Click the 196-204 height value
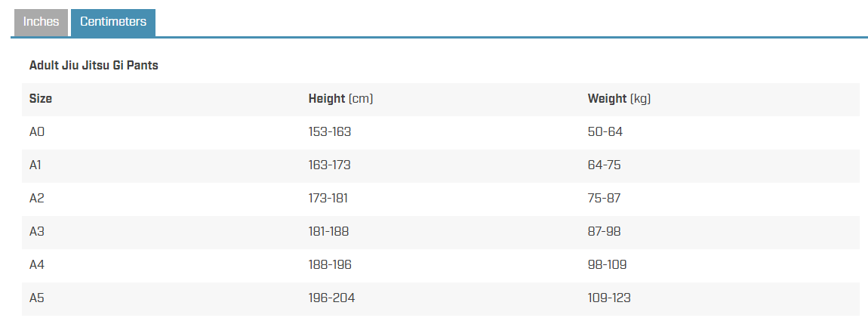868x324 pixels. click(331, 298)
